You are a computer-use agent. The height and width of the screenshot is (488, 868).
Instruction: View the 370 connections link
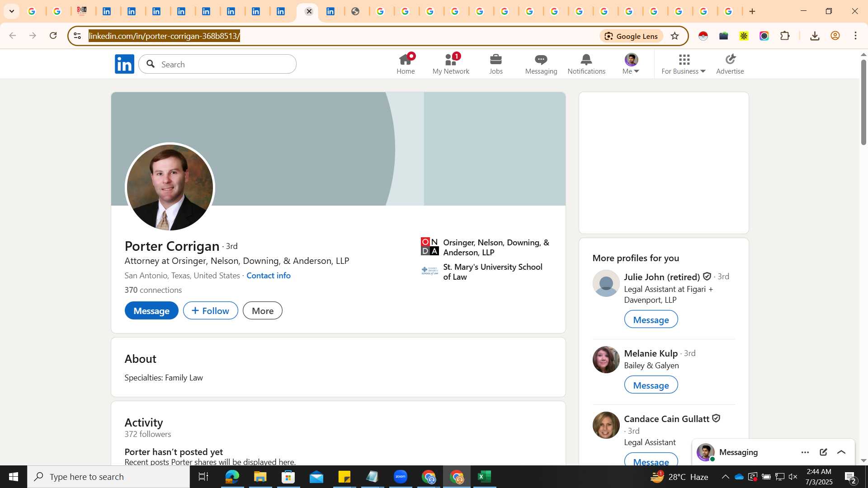[x=153, y=290]
